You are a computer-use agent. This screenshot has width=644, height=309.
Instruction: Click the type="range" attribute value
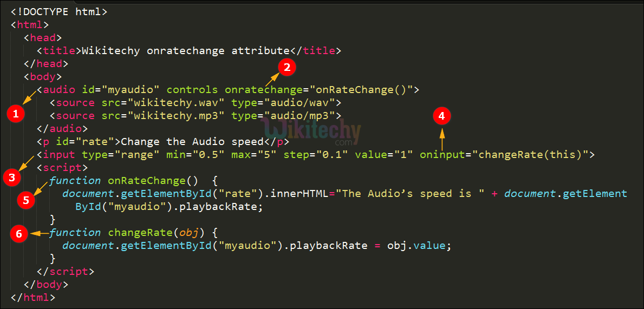137,155
